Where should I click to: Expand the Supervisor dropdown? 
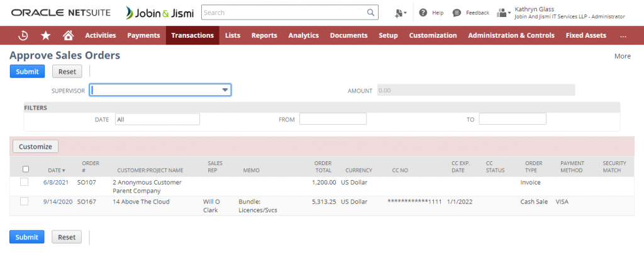225,90
